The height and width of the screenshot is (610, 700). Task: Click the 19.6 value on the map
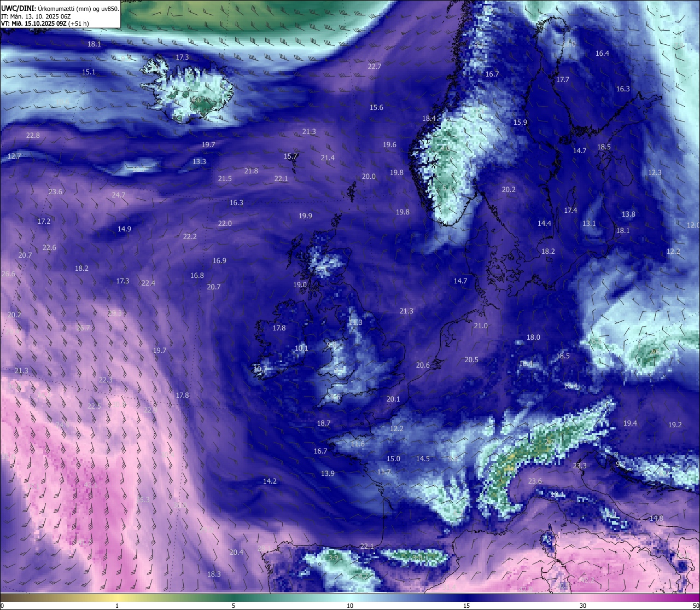(389, 145)
